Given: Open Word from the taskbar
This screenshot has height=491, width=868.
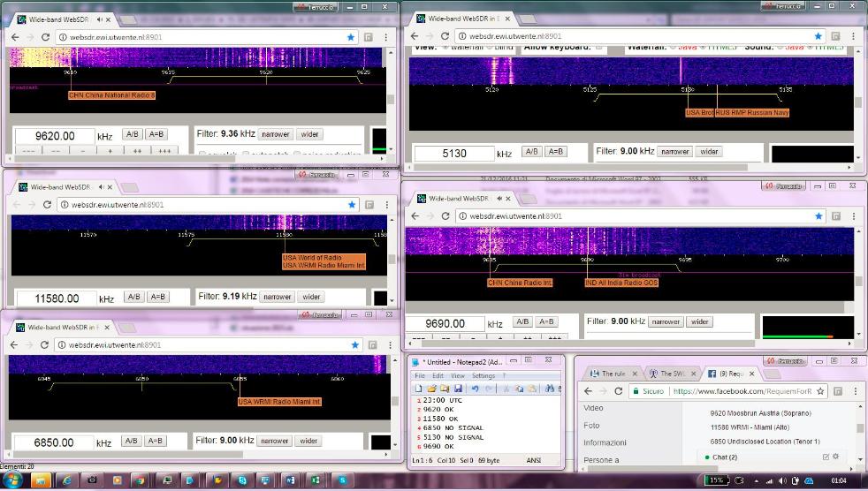Looking at the screenshot, I should pos(290,480).
